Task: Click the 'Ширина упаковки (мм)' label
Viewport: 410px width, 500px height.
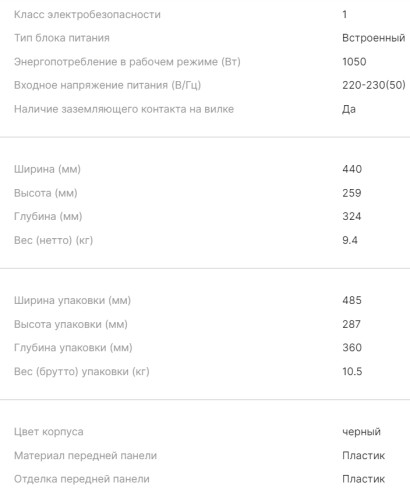Action: (72, 300)
